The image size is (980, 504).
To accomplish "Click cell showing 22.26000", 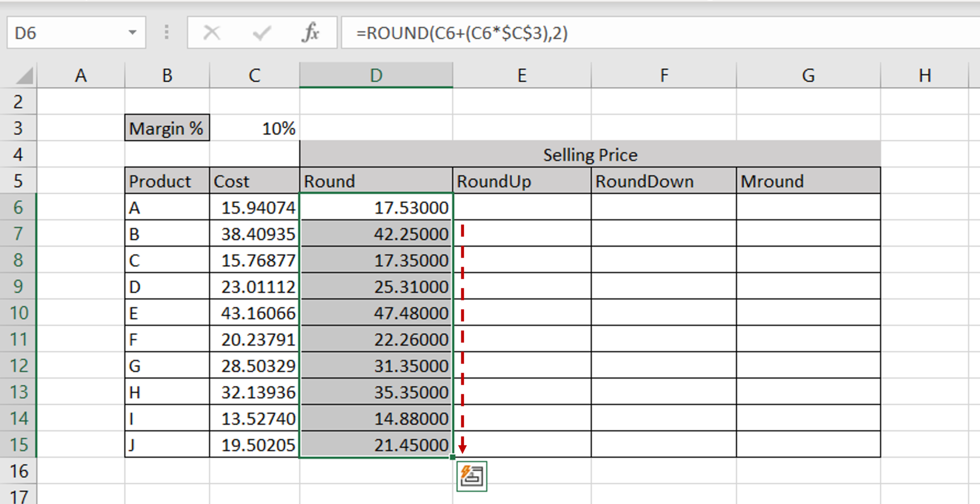I will [x=376, y=339].
